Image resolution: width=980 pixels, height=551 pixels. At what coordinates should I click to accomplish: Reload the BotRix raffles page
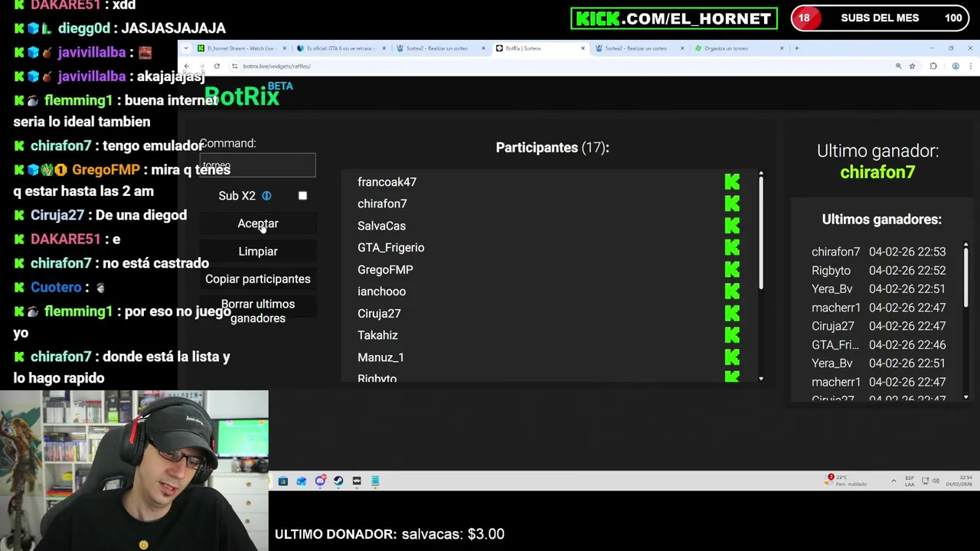[217, 66]
